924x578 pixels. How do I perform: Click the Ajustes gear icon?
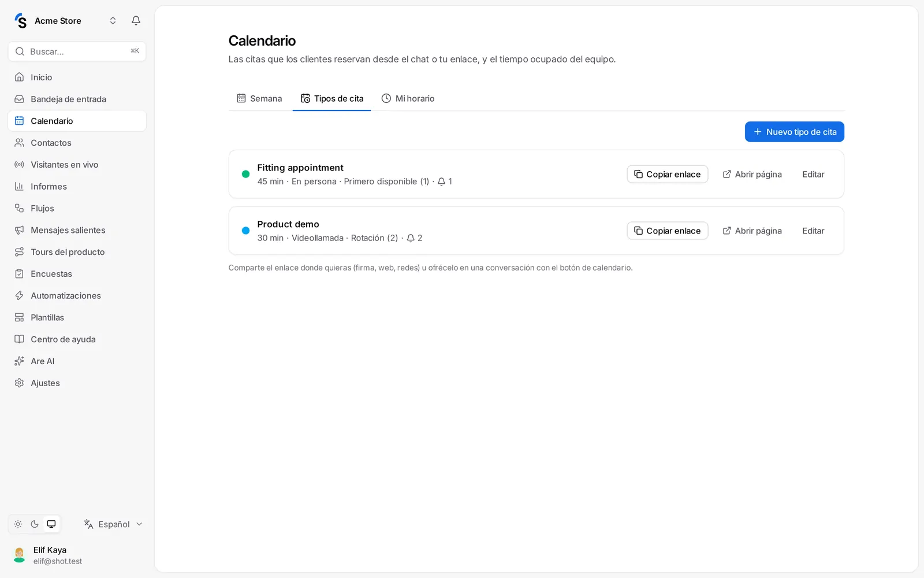[x=19, y=383]
